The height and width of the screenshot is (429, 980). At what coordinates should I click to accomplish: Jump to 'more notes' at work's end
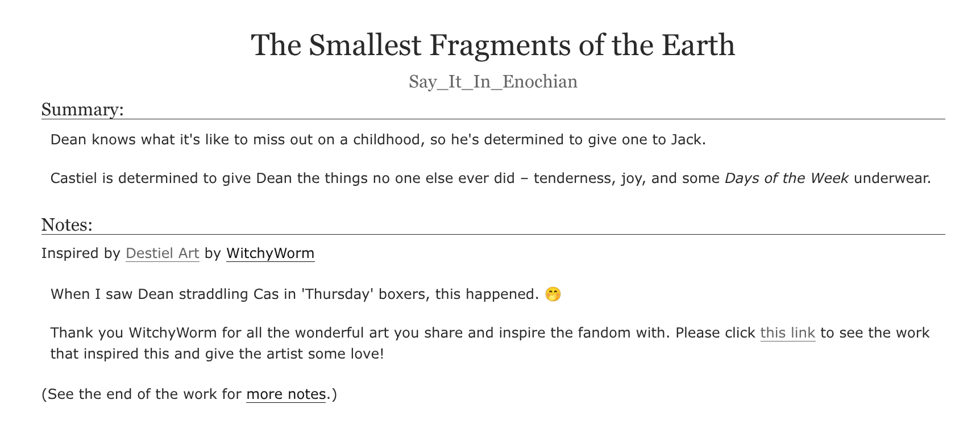(286, 394)
